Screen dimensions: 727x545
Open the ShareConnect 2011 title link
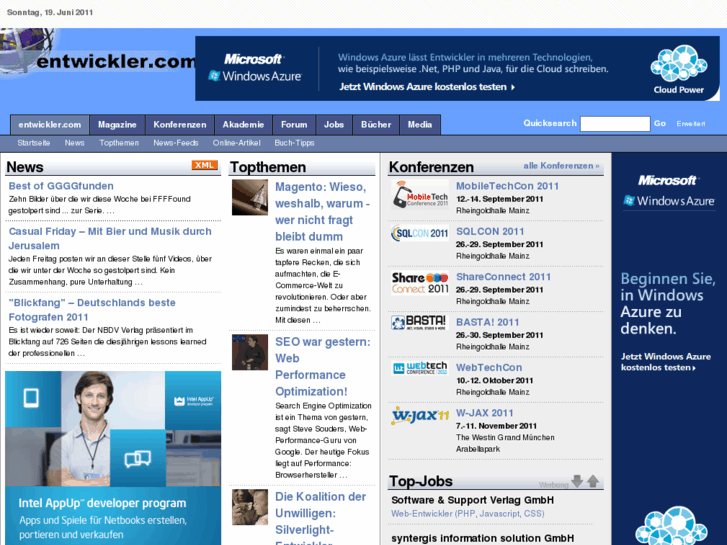coord(504,277)
